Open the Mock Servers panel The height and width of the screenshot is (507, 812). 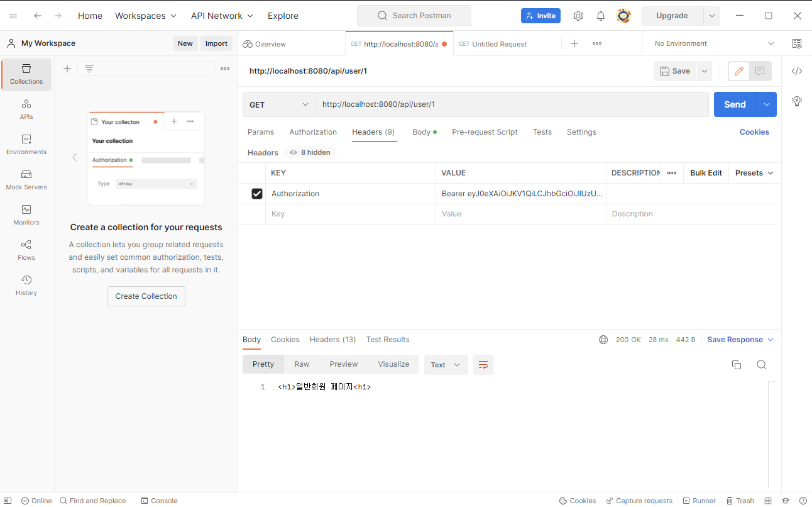pos(26,181)
